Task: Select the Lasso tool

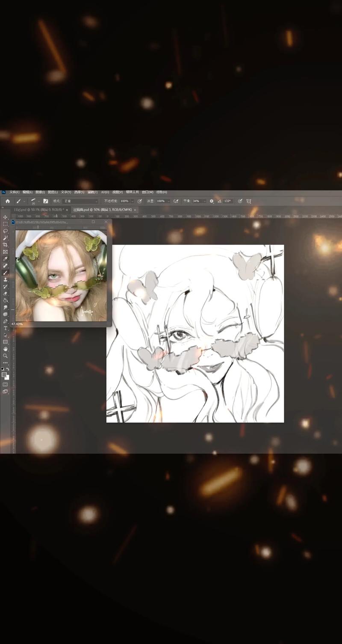Action: tap(5, 231)
